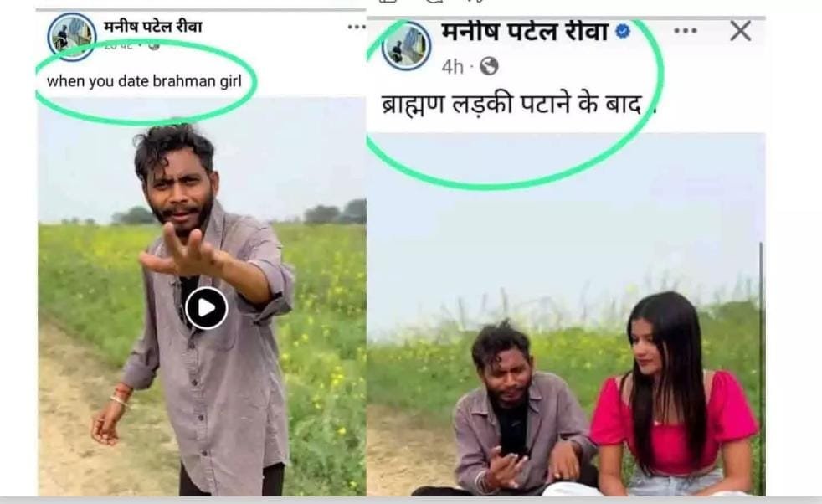Play the video in the left post
822x504 pixels.
coord(206,308)
